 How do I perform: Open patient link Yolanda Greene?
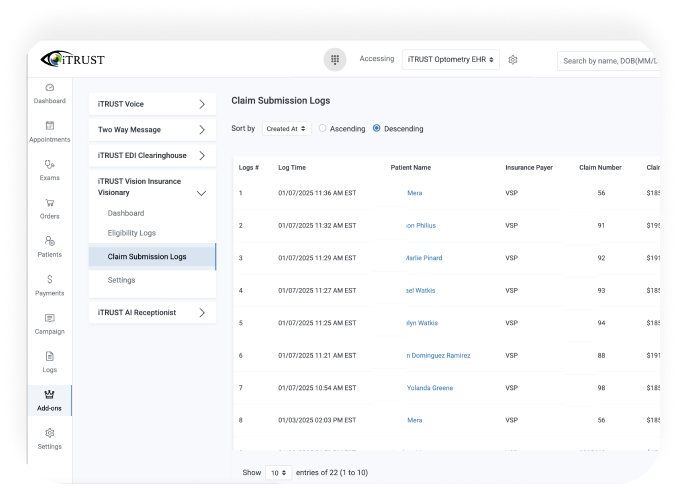point(430,388)
